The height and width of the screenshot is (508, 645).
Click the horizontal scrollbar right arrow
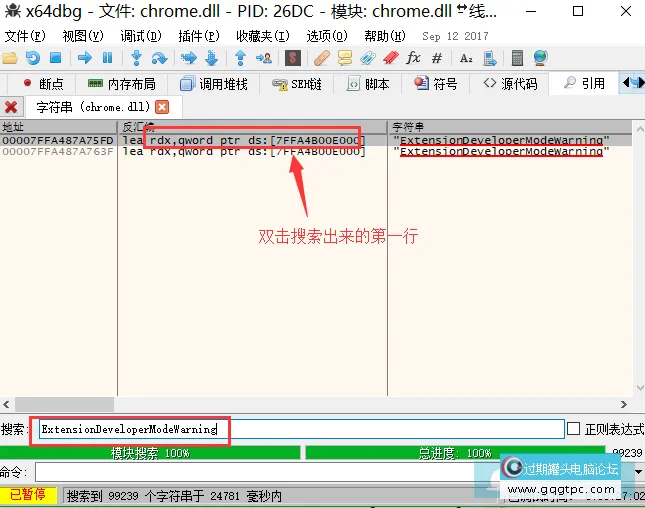tap(624, 404)
